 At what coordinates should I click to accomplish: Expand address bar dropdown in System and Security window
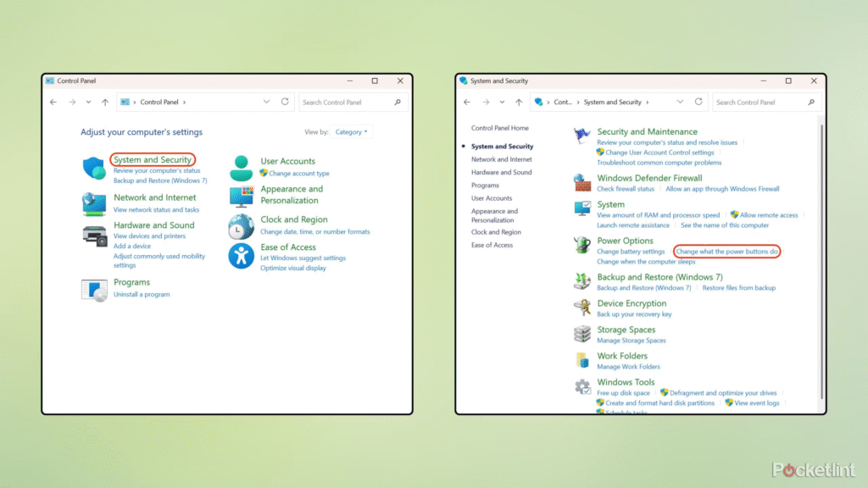click(x=680, y=102)
